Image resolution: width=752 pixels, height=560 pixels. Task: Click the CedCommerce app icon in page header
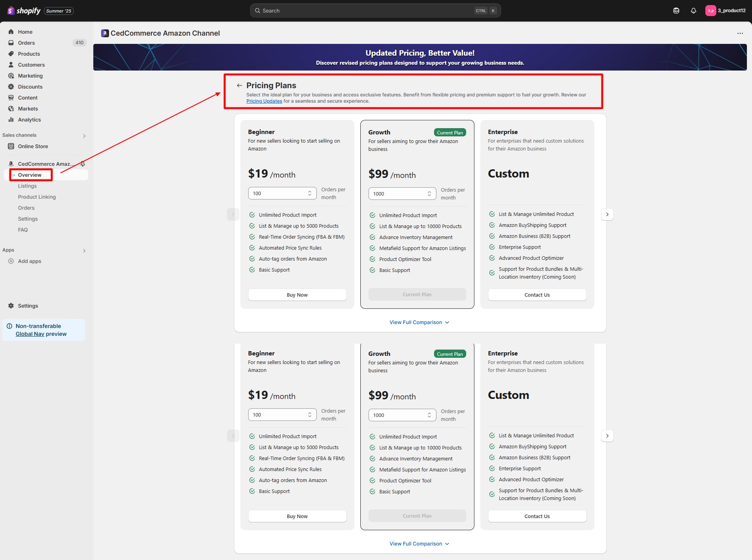coord(105,33)
